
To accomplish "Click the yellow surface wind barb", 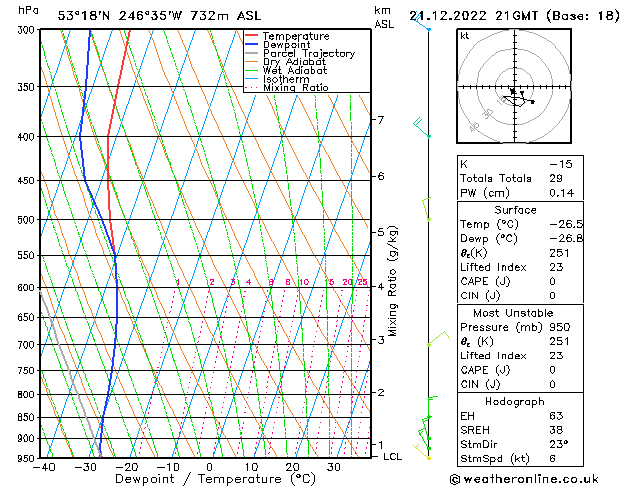I will (422, 452).
